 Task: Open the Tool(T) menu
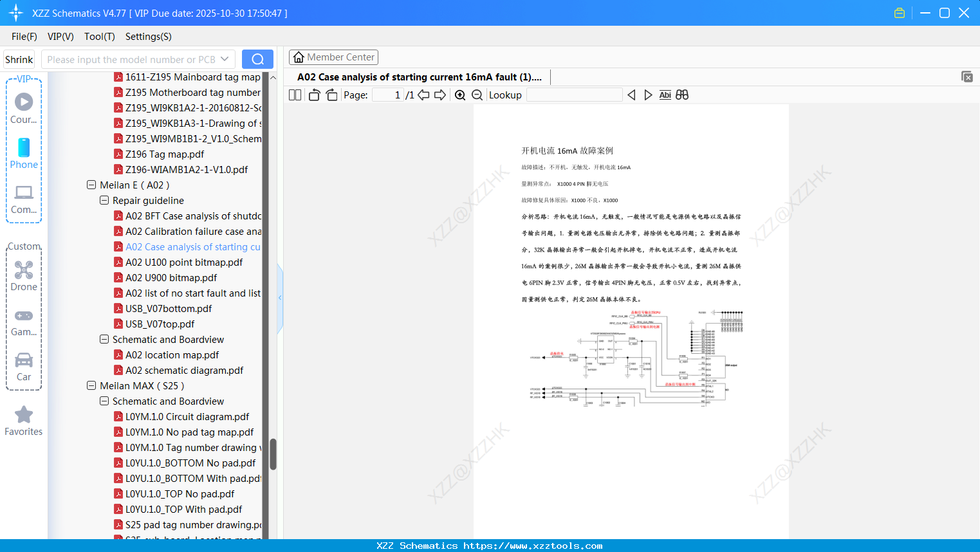tap(99, 37)
